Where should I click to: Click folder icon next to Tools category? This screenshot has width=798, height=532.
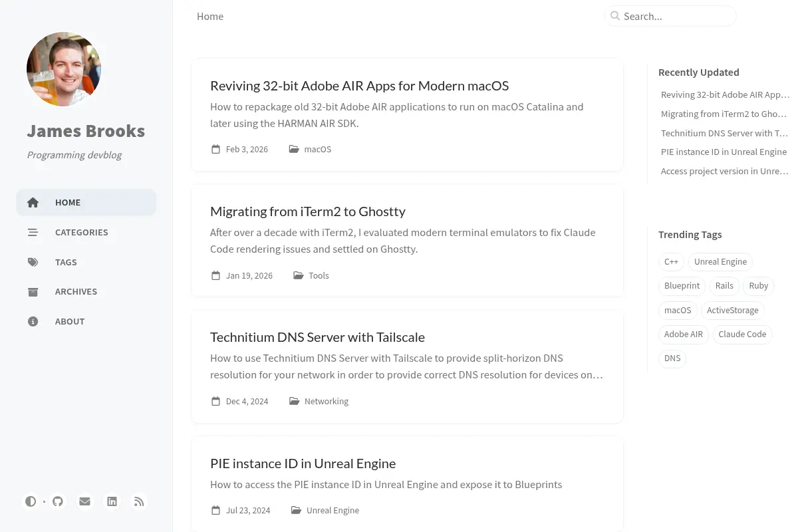(299, 275)
